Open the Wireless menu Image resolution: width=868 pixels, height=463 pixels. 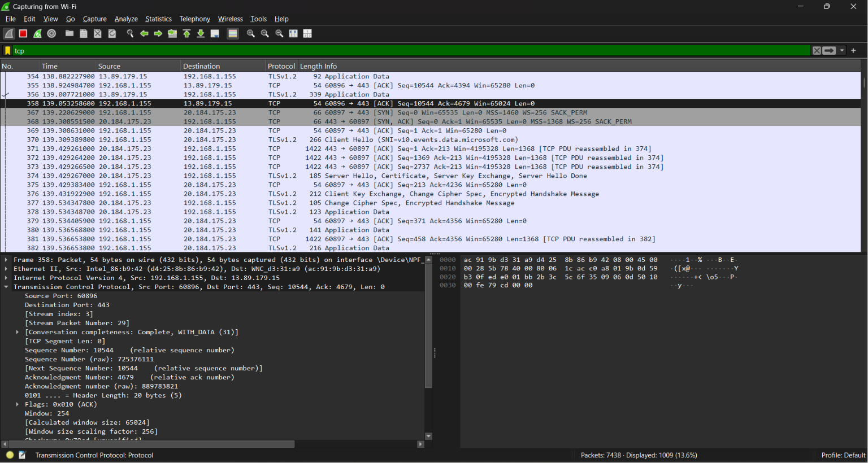click(231, 19)
